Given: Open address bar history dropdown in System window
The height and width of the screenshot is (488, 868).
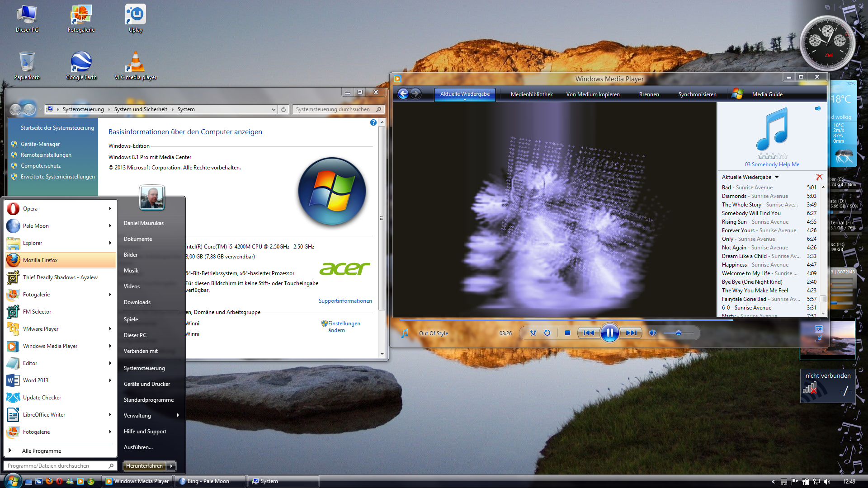Looking at the screenshot, I should click(273, 109).
